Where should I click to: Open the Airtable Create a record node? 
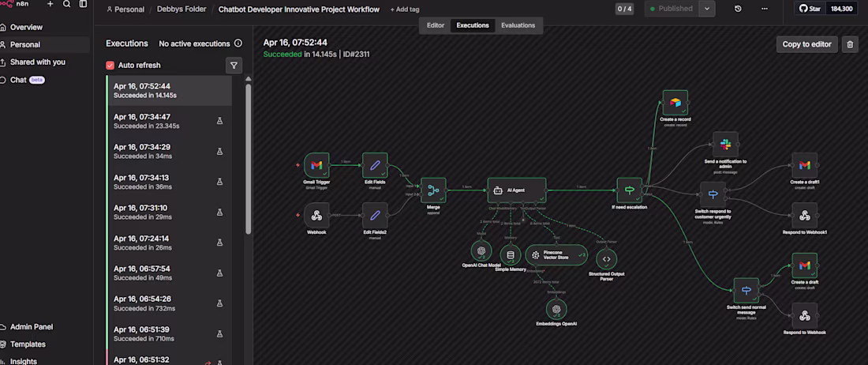point(675,103)
